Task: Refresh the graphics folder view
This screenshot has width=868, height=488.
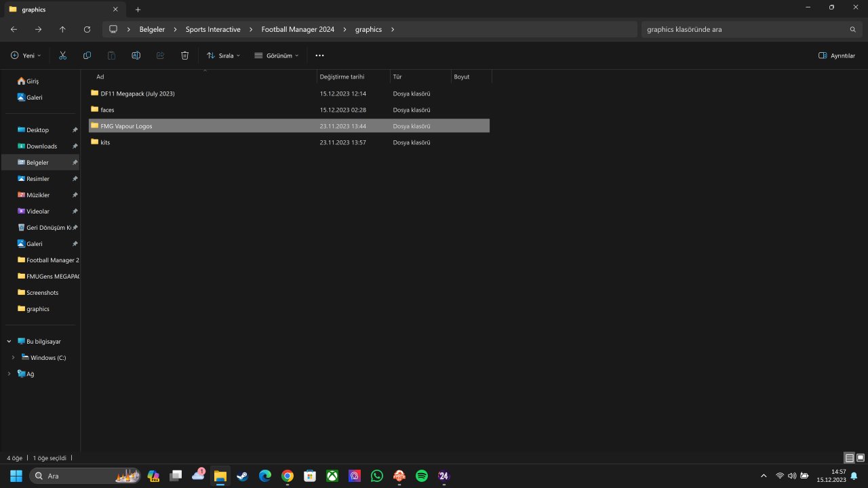Action: pos(87,29)
